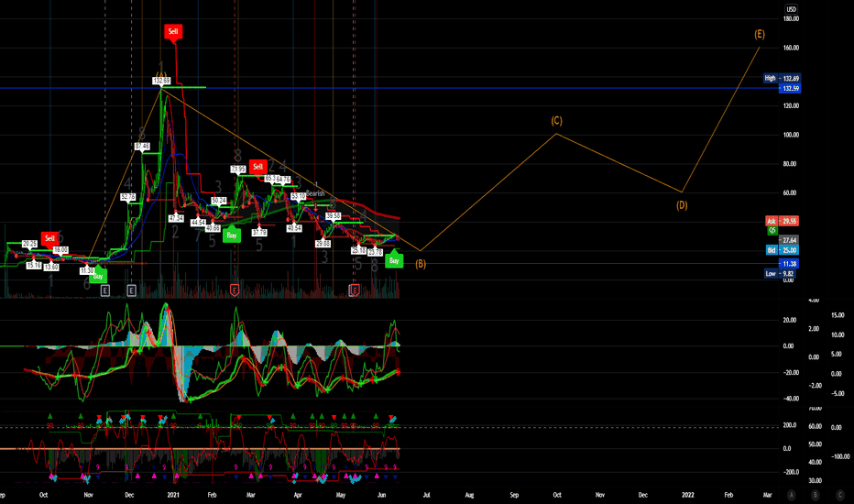Click the Bid 25.00 price label
This screenshot has height=504, width=854.
(x=783, y=250)
